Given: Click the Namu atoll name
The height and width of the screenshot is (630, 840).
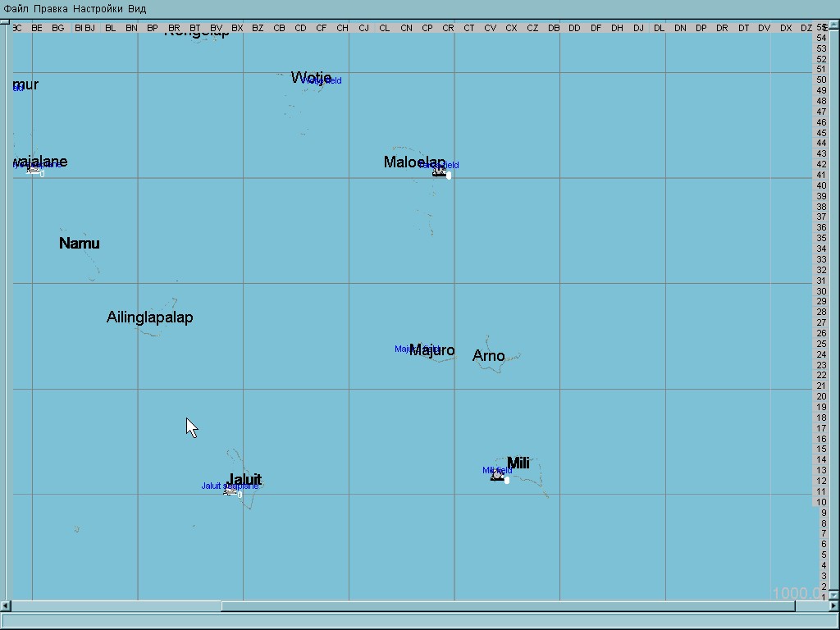Looking at the screenshot, I should point(80,243).
